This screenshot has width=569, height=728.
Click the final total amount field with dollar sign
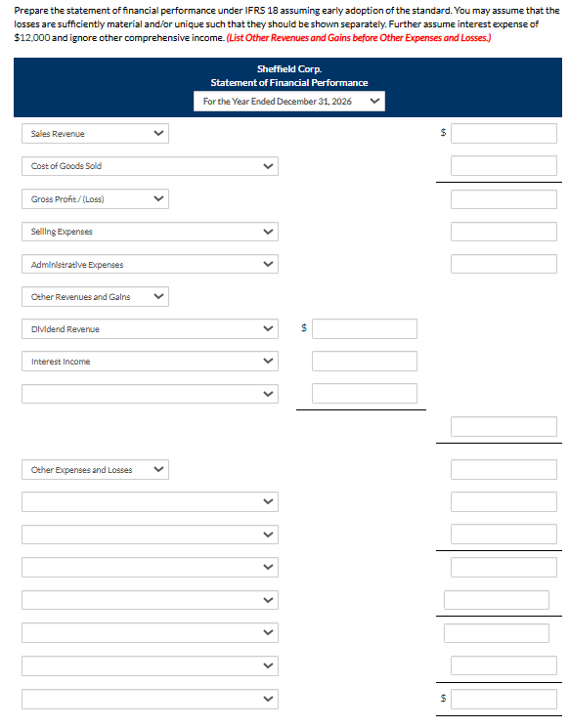click(x=503, y=699)
